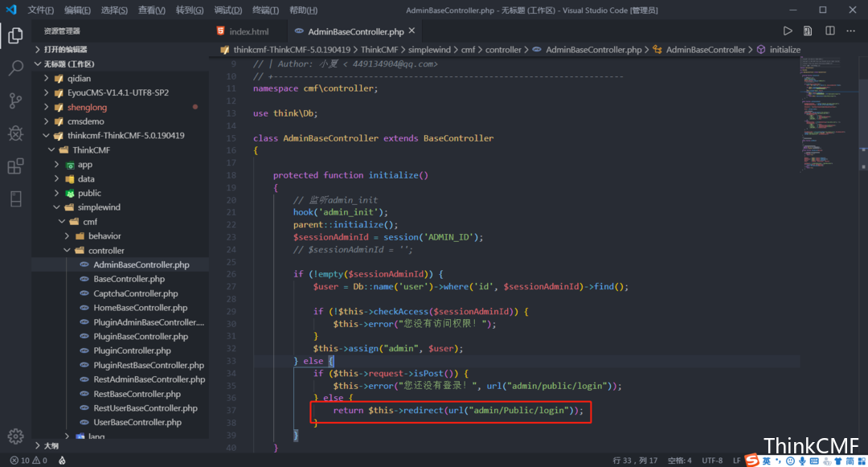The image size is (868, 467).
Task: Open the Source Control view
Action: click(15, 100)
